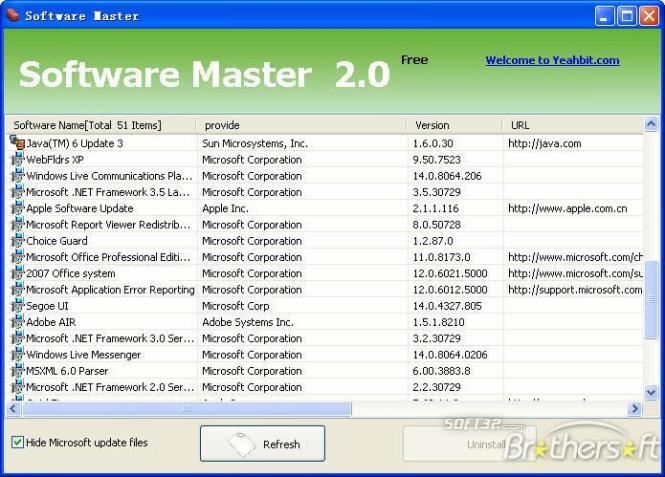Click the horizontal scrollbar thumb
Screen dimensions: 665x477
(187, 409)
